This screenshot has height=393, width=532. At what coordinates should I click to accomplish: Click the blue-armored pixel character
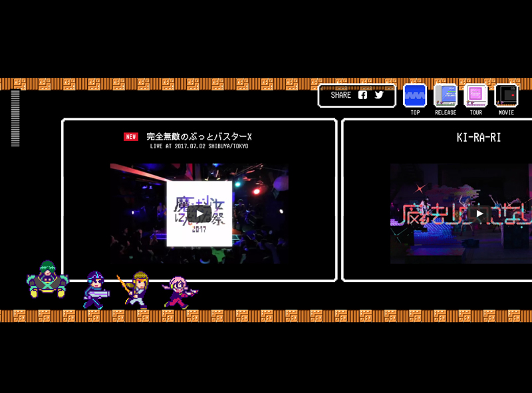point(96,290)
